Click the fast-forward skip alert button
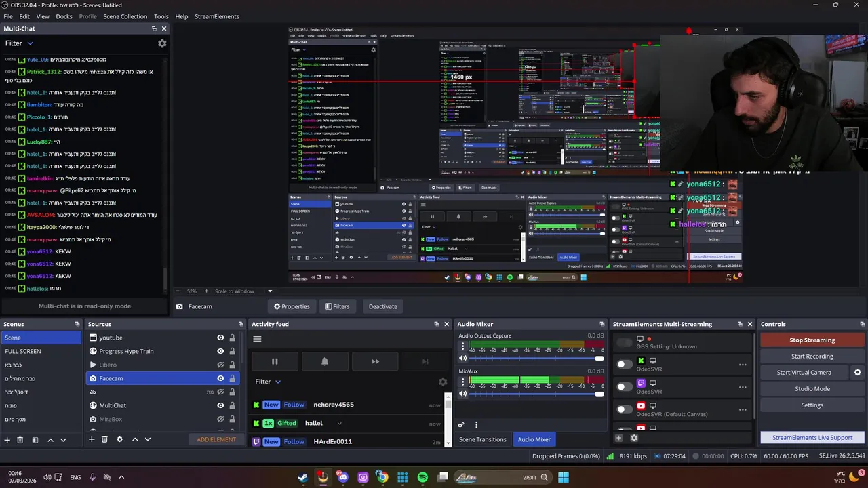This screenshot has height=488, width=868. [x=375, y=361]
